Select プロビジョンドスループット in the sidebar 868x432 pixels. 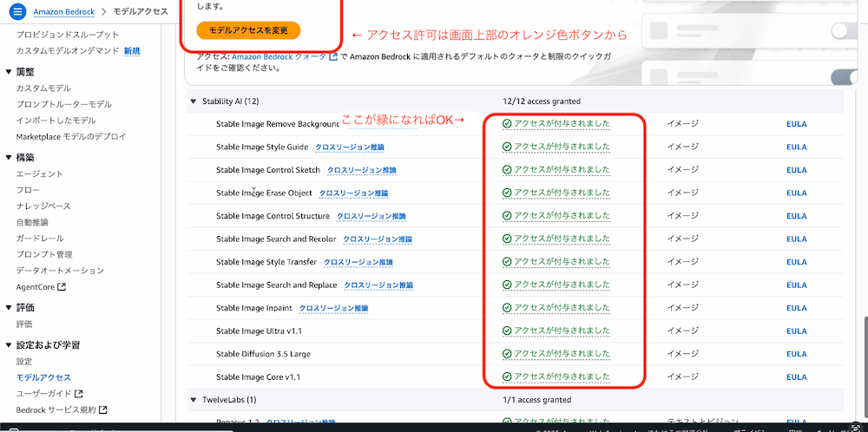[68, 35]
